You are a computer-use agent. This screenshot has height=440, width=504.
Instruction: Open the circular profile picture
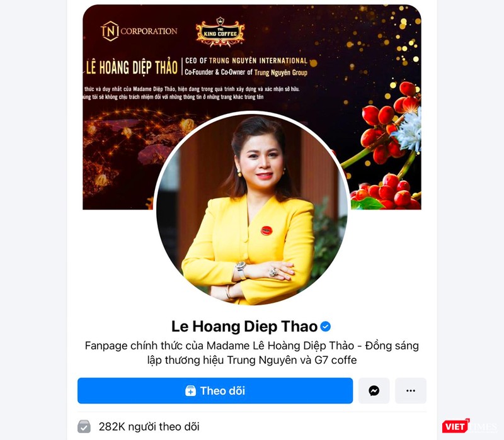coord(251,208)
